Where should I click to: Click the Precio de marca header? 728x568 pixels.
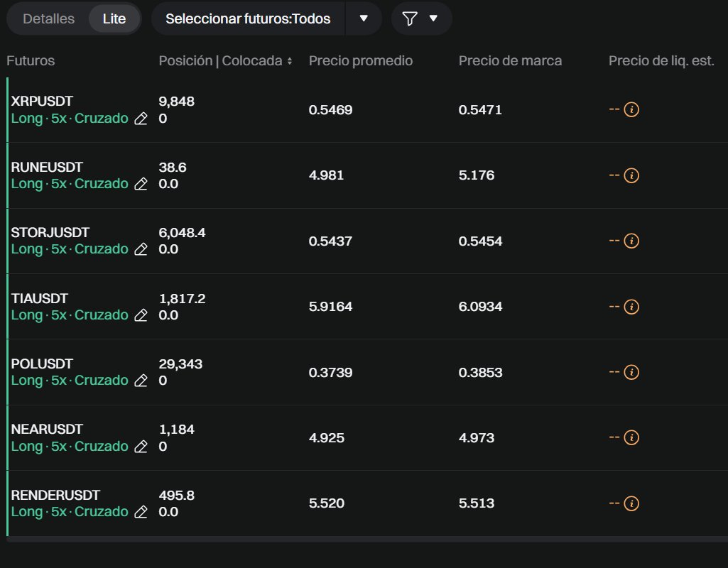click(x=510, y=61)
